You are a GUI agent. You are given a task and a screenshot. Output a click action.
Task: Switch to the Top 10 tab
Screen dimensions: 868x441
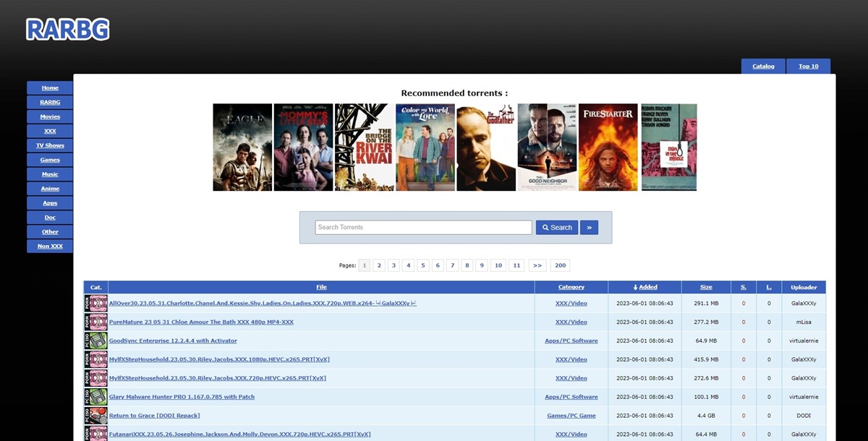point(809,67)
